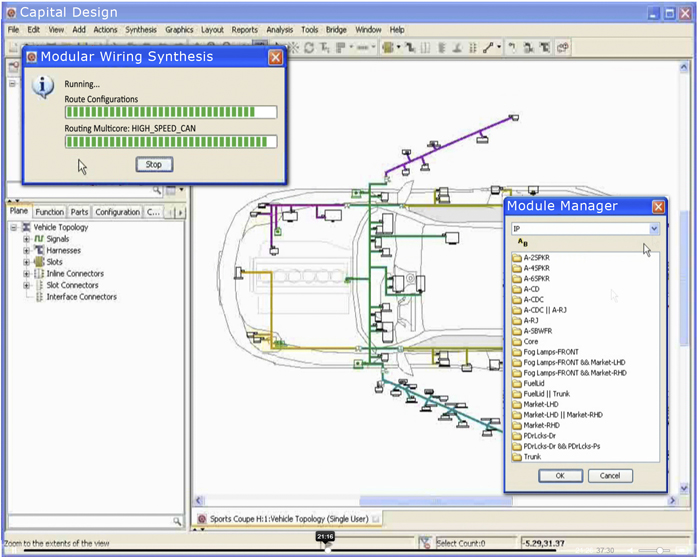
Task: Click the Slots icon in tree
Action: click(39, 262)
